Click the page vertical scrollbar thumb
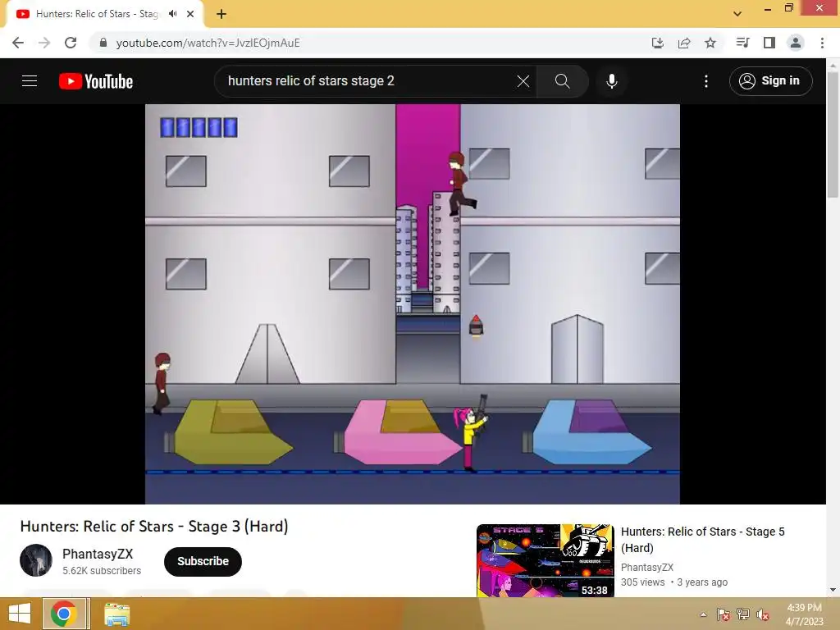This screenshot has width=840, height=630. pos(833,134)
